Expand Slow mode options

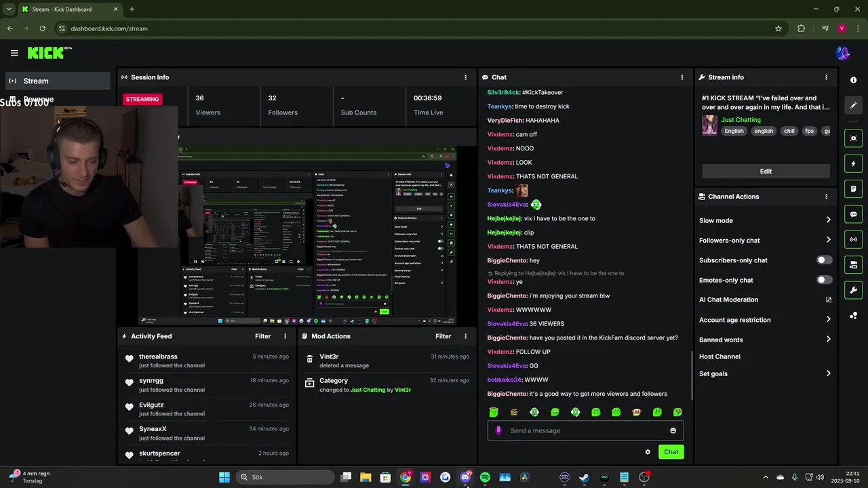(x=828, y=220)
